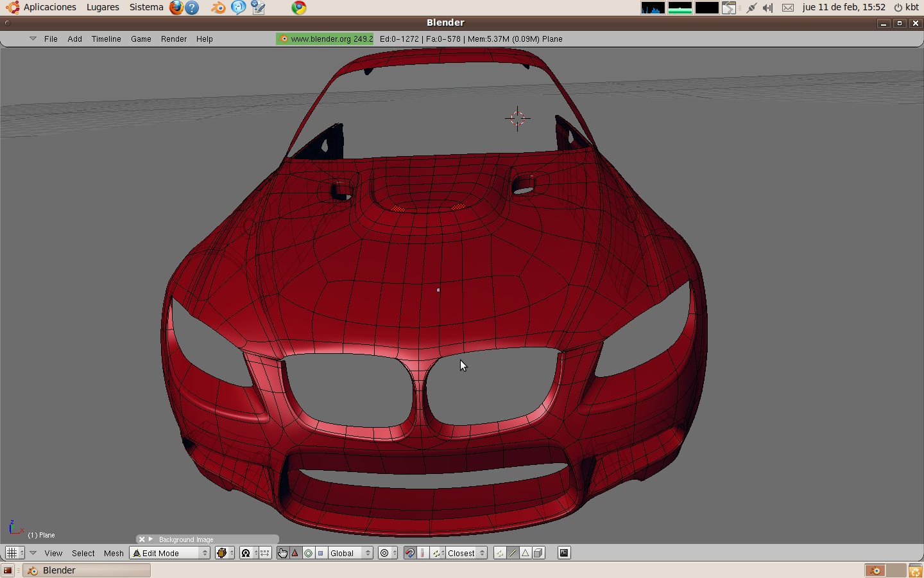
Task: Click the "(1) Plane" object label
Action: 41,535
